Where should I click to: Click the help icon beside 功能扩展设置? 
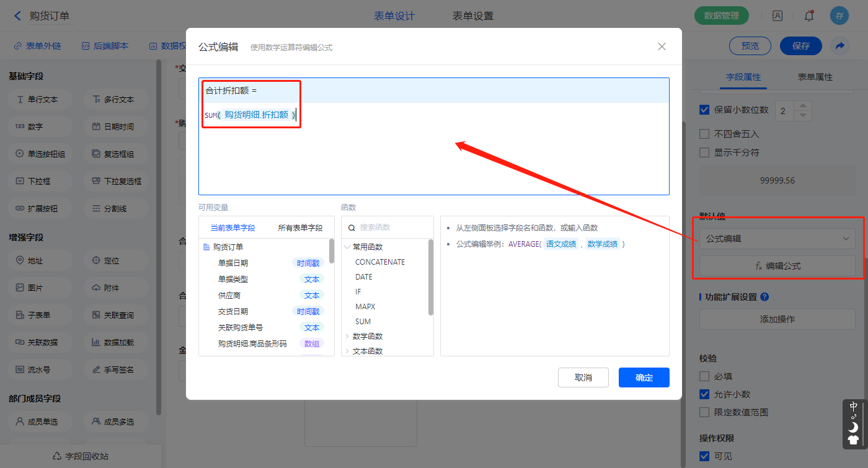764,297
